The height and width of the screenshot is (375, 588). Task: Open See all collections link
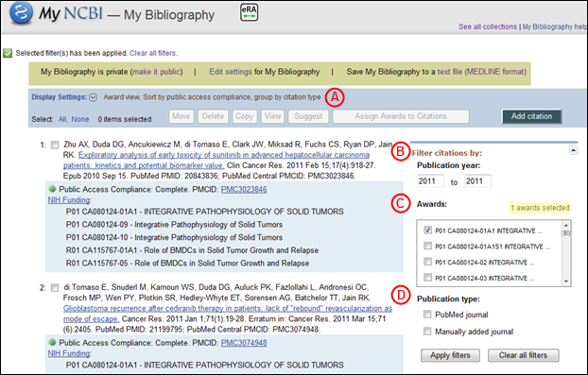(x=488, y=27)
